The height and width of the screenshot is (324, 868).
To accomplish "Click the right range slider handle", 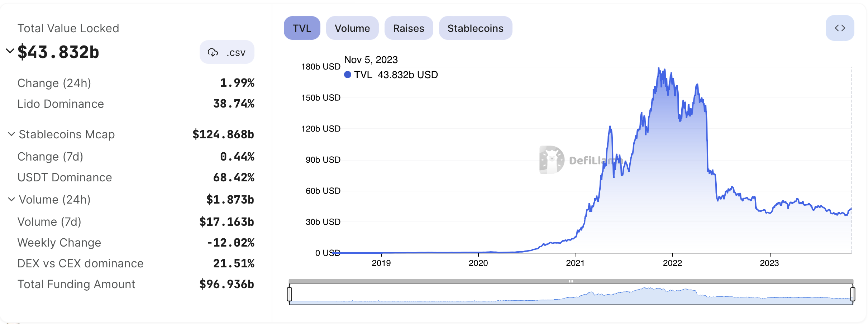I will [x=853, y=294].
